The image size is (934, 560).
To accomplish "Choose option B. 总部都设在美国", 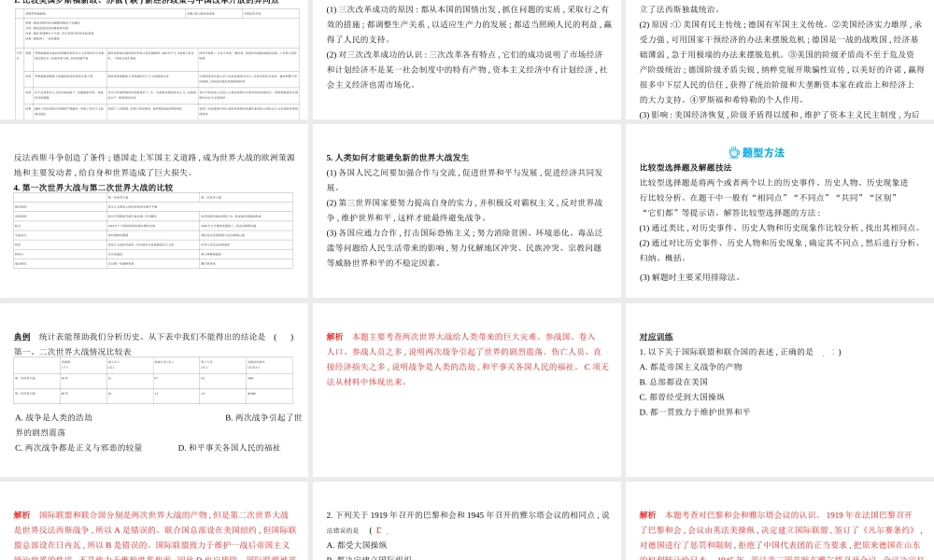I will click(673, 382).
